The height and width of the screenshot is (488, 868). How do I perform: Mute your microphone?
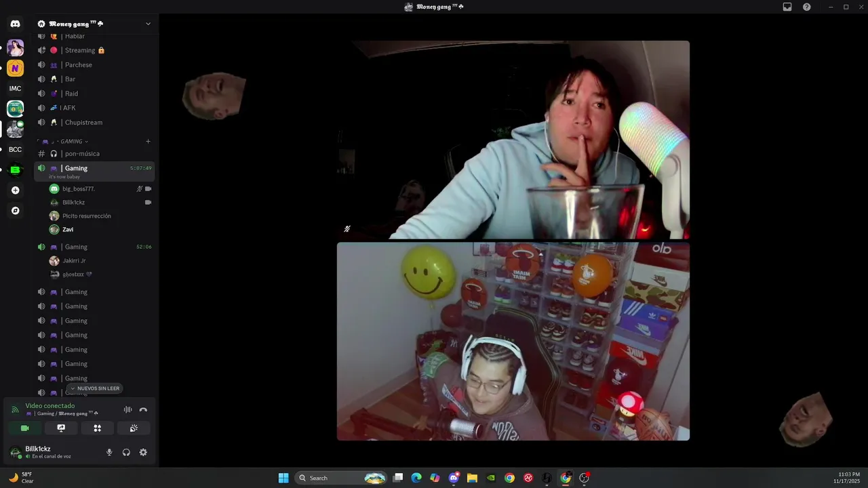click(109, 452)
